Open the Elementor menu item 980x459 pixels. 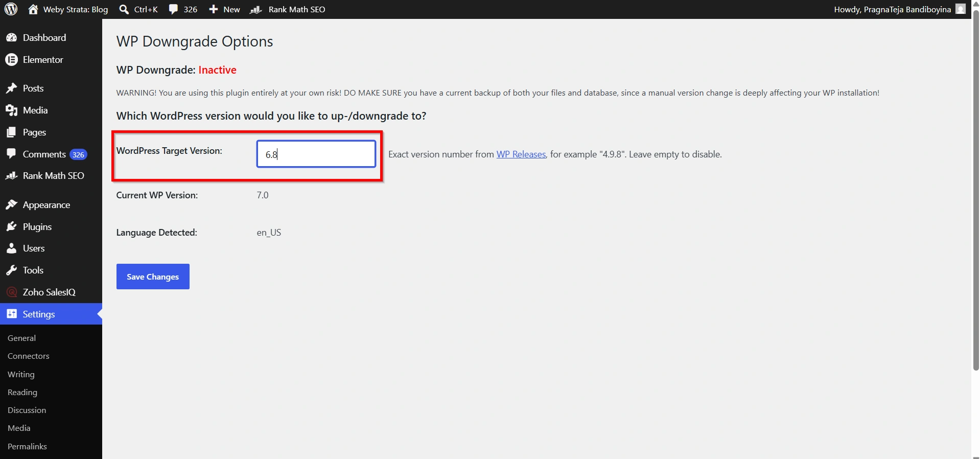(51, 60)
